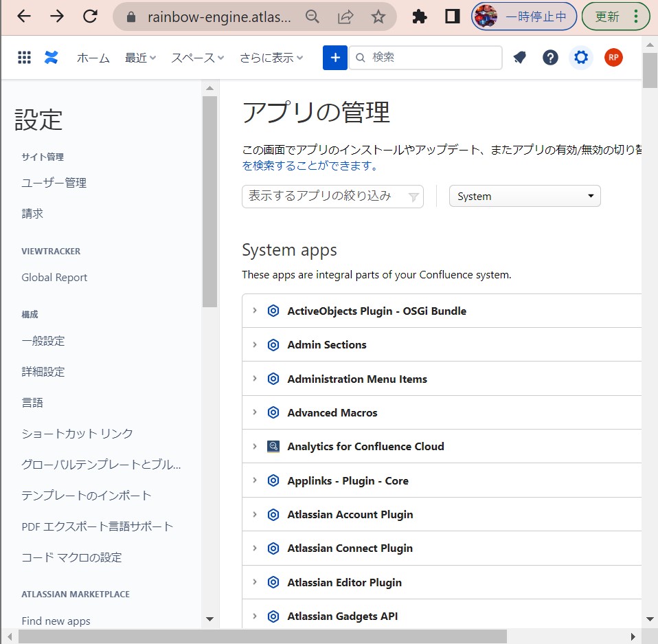Viewport: 658px width, 644px height.
Task: Open the さらに表示 dropdown menu
Action: click(x=271, y=58)
